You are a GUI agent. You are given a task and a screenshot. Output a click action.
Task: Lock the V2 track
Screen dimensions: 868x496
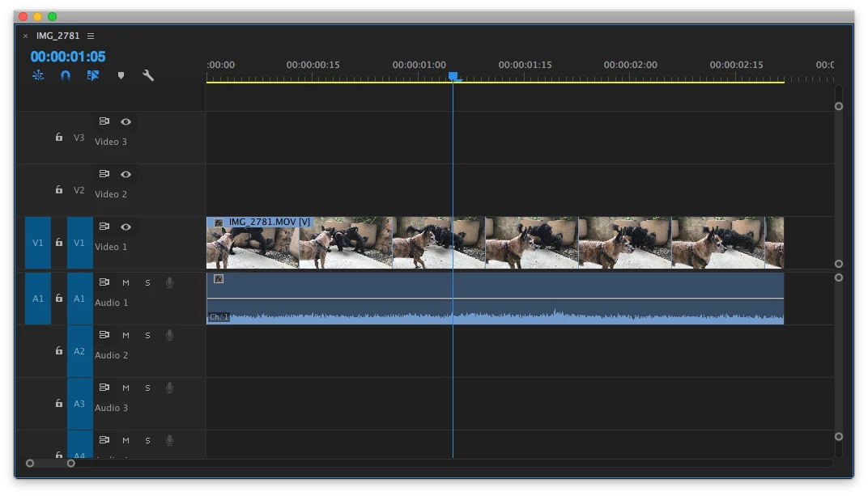click(x=58, y=189)
